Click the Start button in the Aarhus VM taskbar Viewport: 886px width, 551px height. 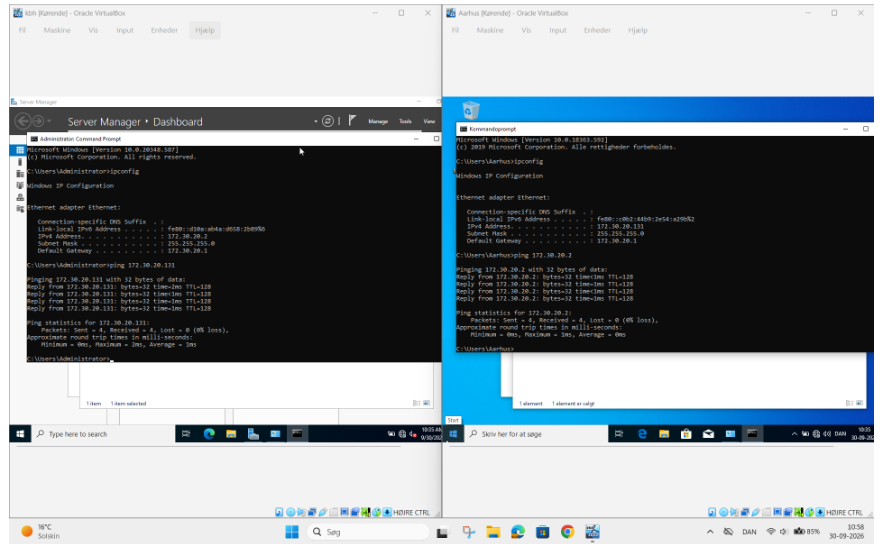pyautogui.click(x=453, y=434)
